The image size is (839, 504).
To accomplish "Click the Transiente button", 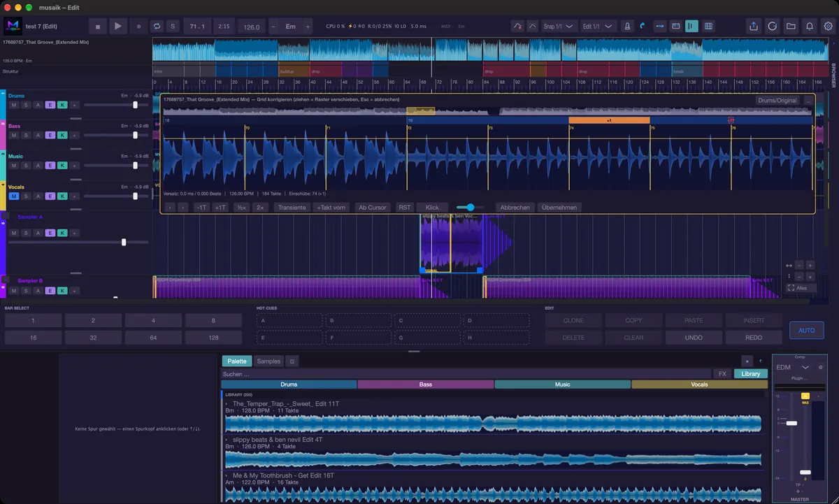I will [292, 208].
